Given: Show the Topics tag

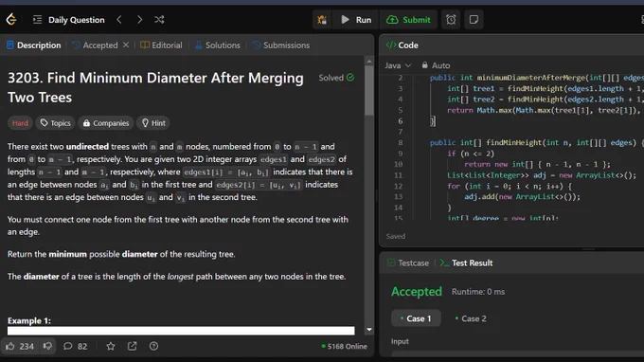Looking at the screenshot, I should (56, 123).
